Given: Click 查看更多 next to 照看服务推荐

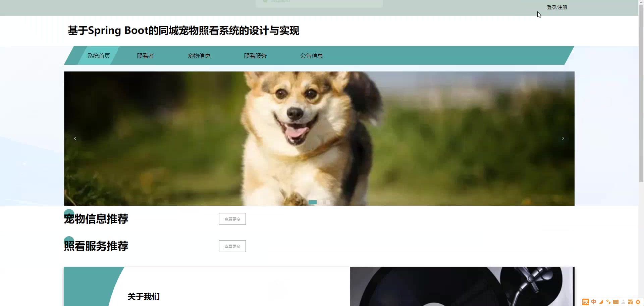Looking at the screenshot, I should point(232,246).
